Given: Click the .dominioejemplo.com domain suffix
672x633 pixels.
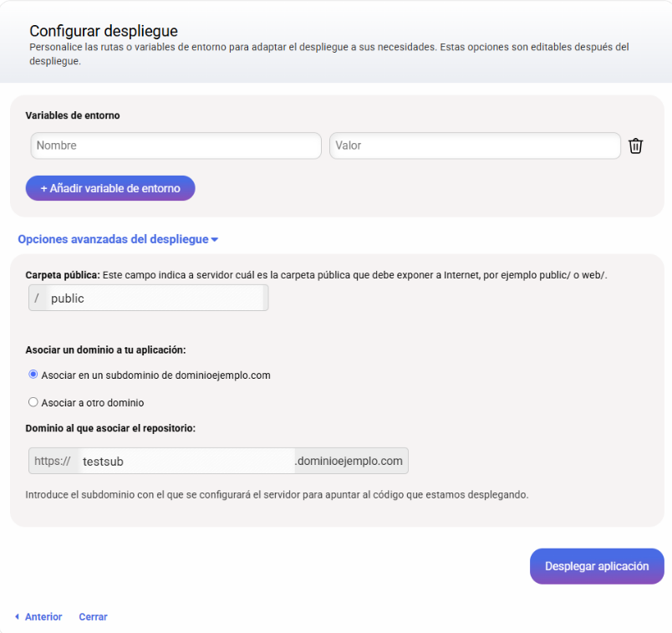Looking at the screenshot, I should 351,461.
